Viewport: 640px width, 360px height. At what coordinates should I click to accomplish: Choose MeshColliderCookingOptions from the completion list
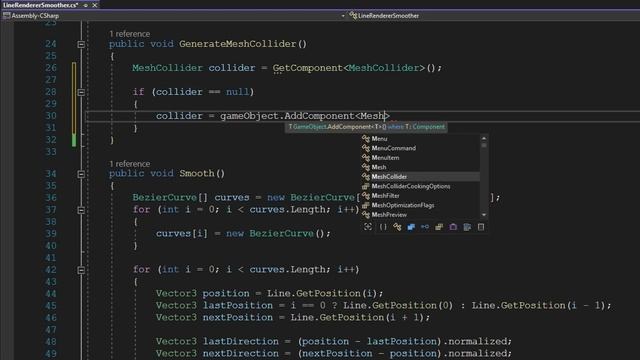420,186
